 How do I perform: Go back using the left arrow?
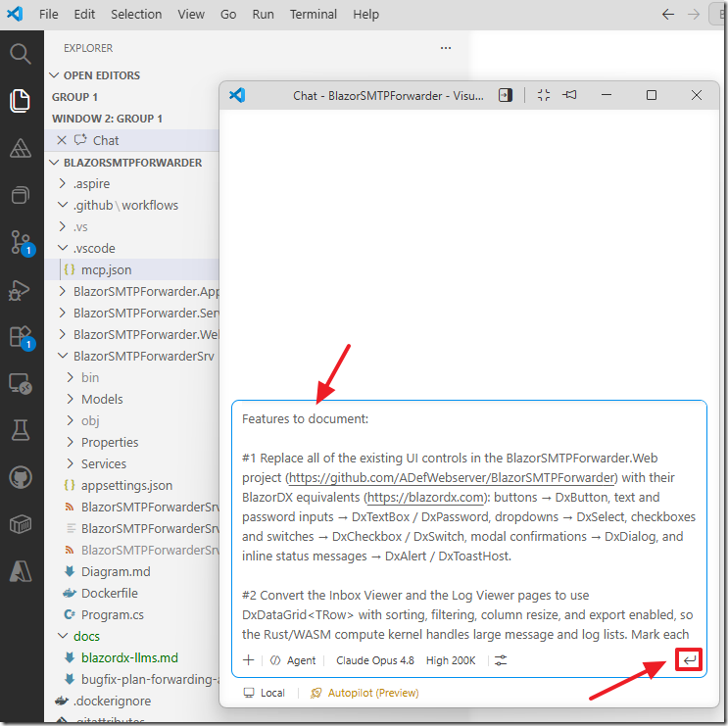tap(667, 15)
